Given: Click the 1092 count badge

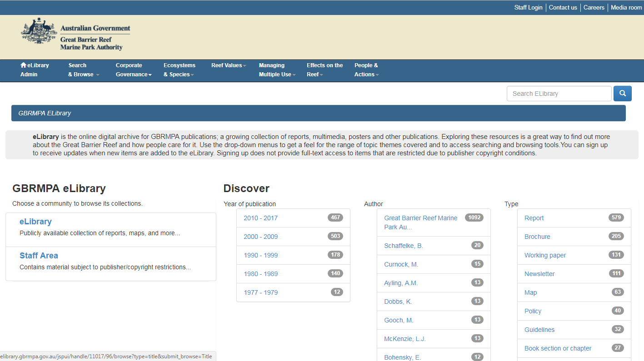Looking at the screenshot, I should 474,218.
